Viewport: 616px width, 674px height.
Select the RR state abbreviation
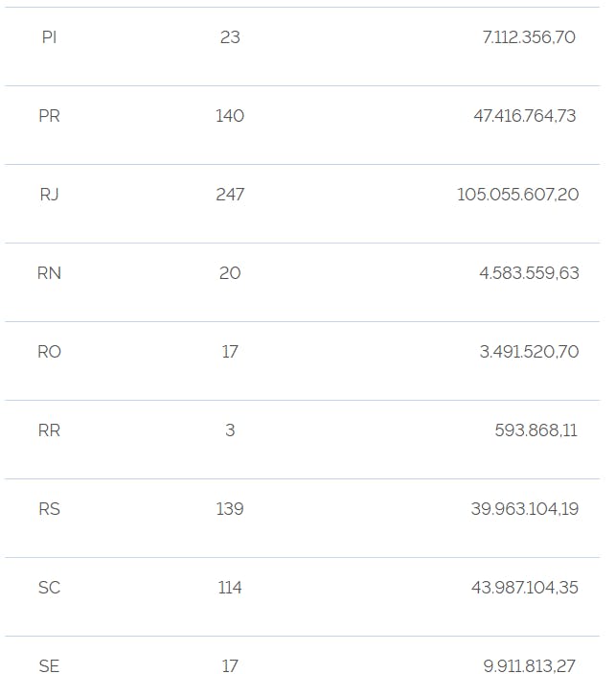[49, 430]
